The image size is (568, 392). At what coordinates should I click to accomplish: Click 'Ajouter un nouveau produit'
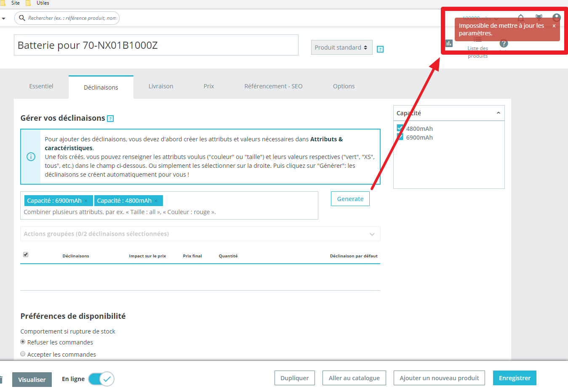click(x=439, y=378)
